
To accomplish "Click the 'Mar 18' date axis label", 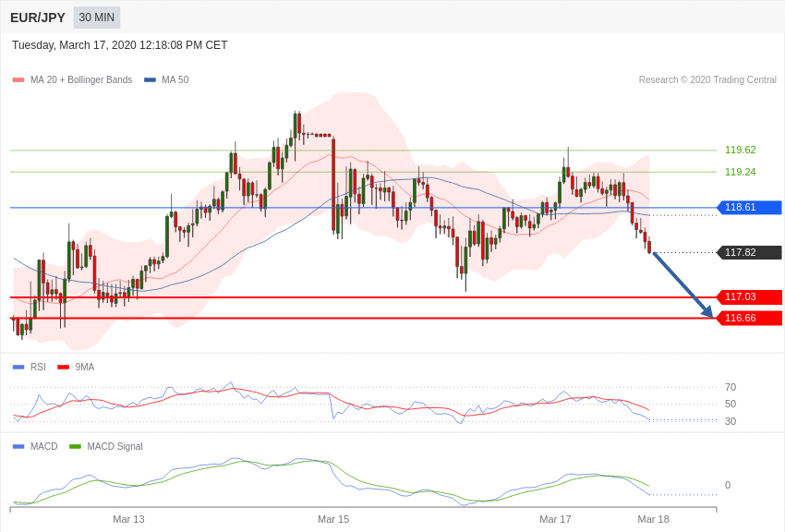I will [x=653, y=519].
